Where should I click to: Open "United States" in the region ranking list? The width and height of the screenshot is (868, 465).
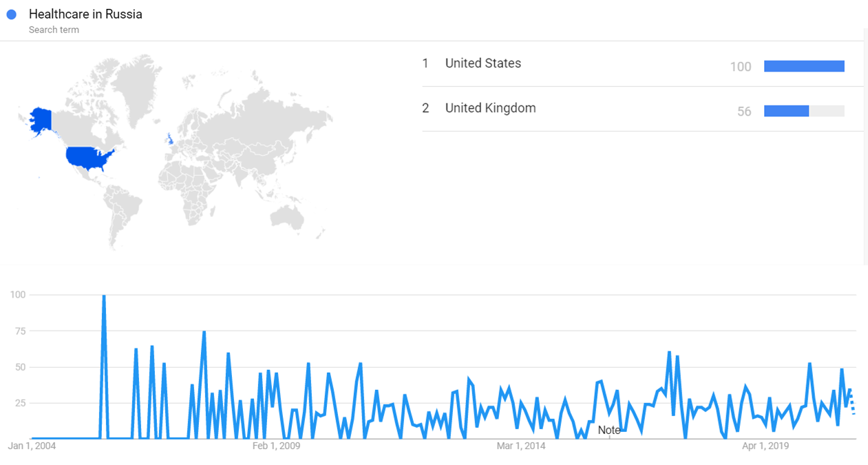[x=483, y=63]
